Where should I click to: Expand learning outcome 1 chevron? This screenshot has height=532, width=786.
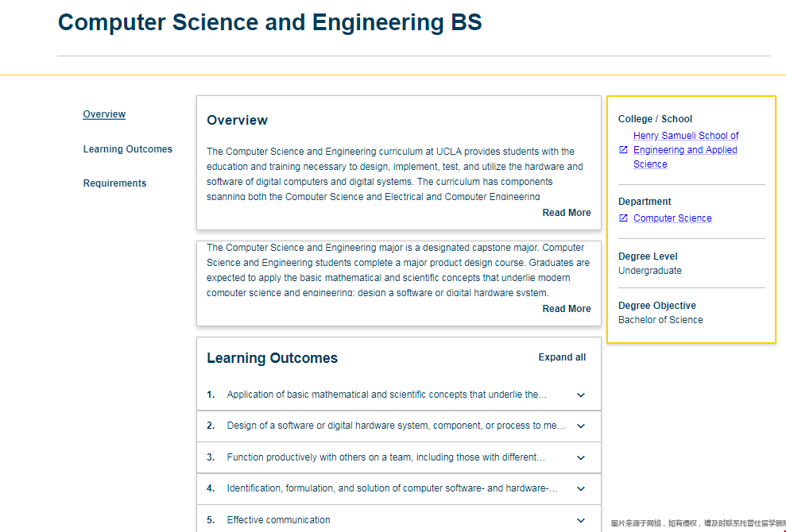click(581, 395)
